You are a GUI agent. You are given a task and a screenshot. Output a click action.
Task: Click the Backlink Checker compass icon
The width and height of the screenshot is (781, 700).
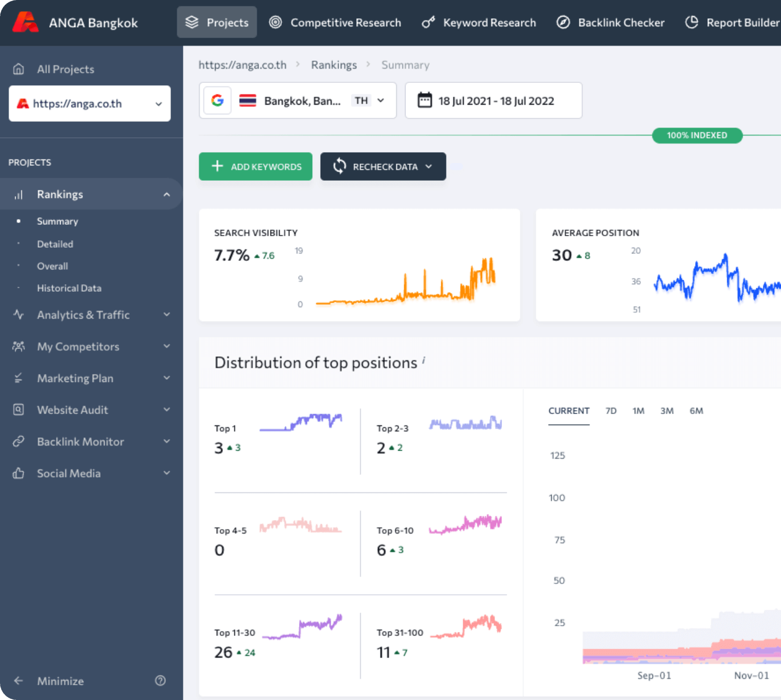pos(563,22)
